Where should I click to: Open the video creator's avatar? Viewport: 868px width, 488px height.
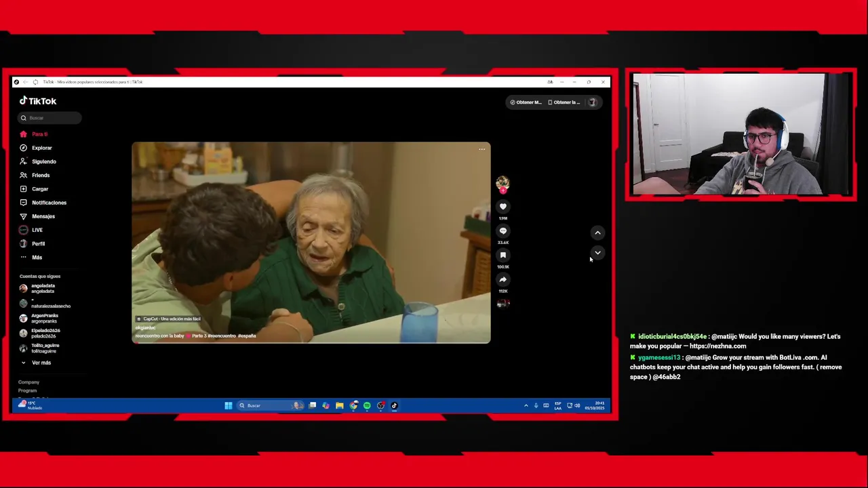click(x=502, y=183)
